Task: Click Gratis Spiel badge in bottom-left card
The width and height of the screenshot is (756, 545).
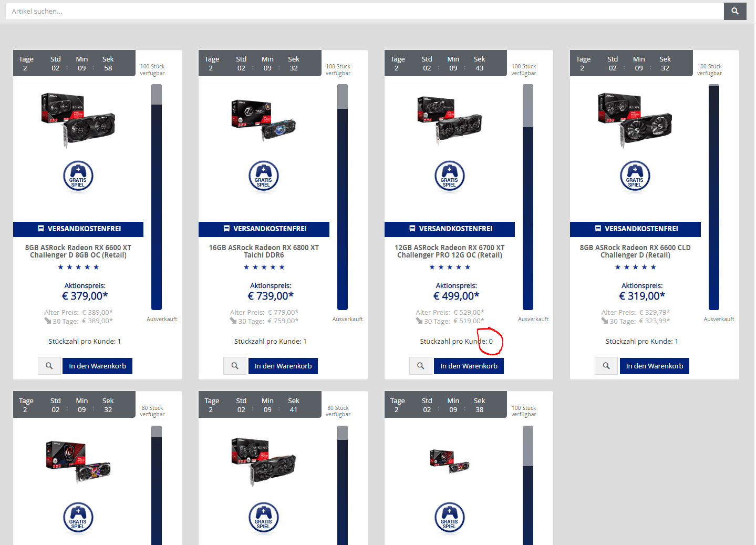Action: click(78, 518)
